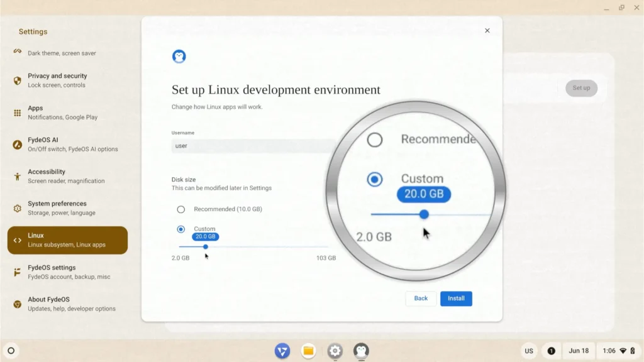Click the Install button

(x=456, y=299)
